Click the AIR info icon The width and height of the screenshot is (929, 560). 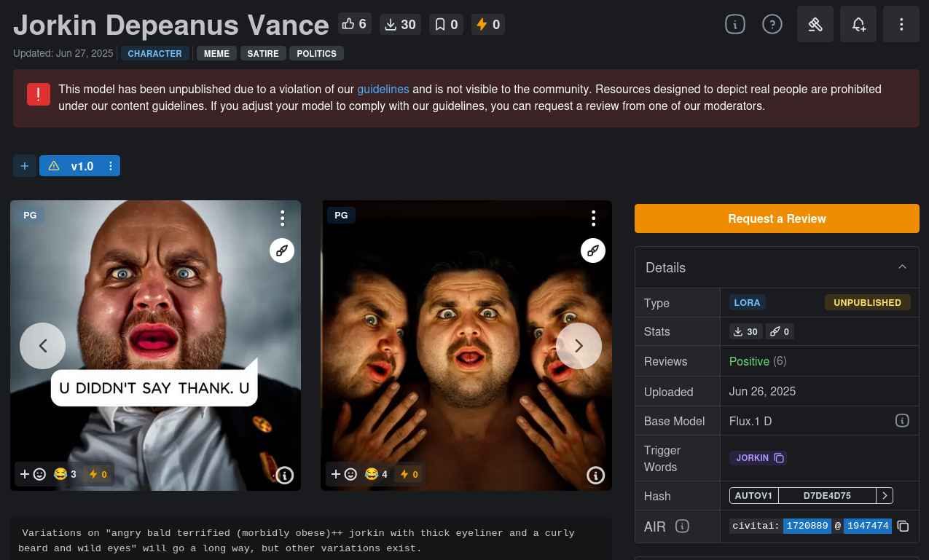point(682,526)
